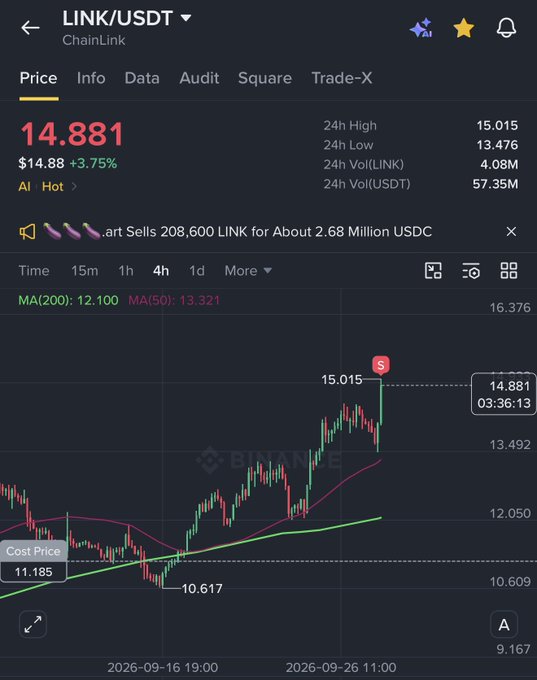The width and height of the screenshot is (537, 680).
Task: Open the chart drawing tools icon
Action: tap(433, 271)
